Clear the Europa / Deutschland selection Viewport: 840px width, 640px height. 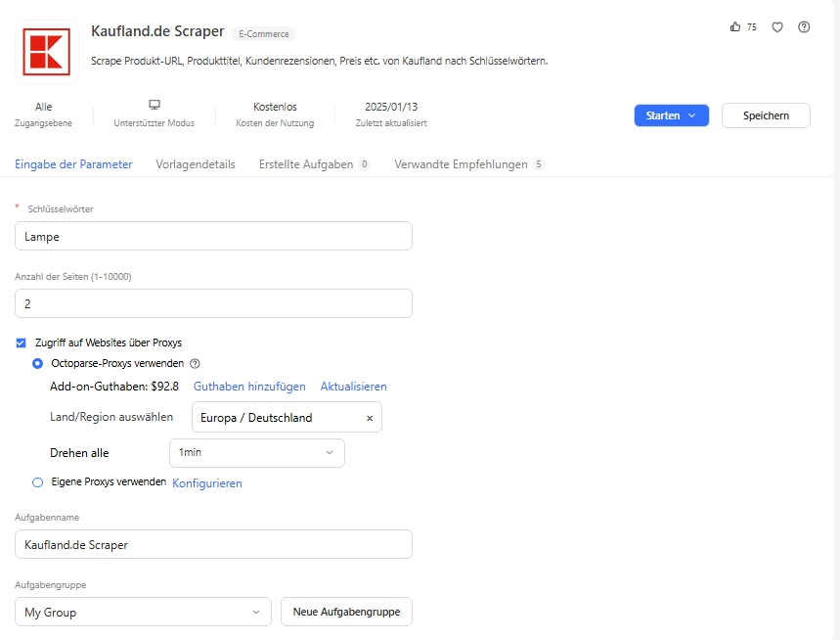tap(370, 418)
